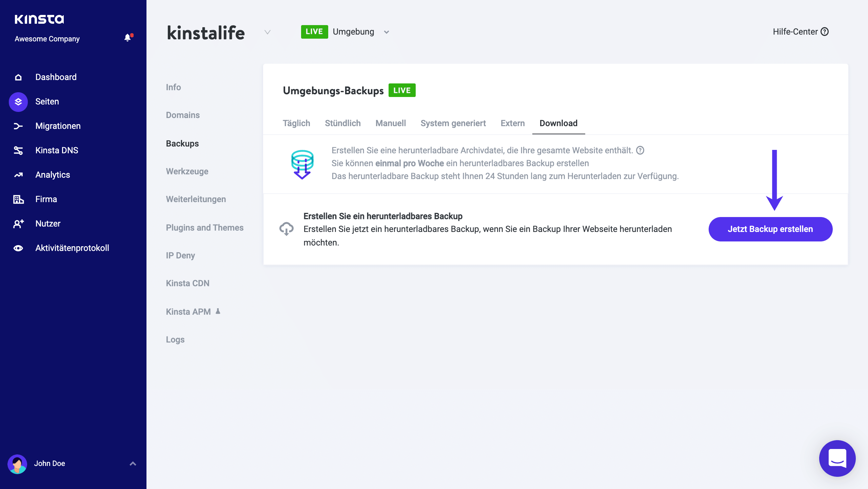Open notifications via the bell icon

tap(128, 37)
